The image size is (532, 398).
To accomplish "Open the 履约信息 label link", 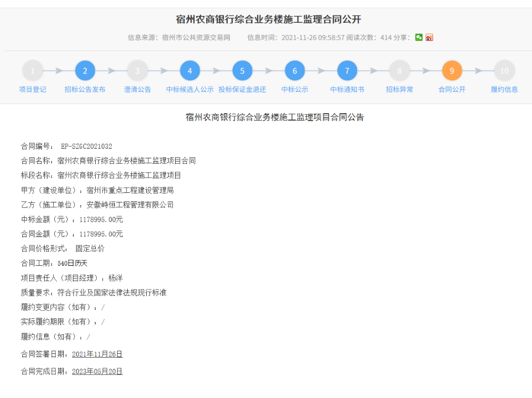I will 504,89.
